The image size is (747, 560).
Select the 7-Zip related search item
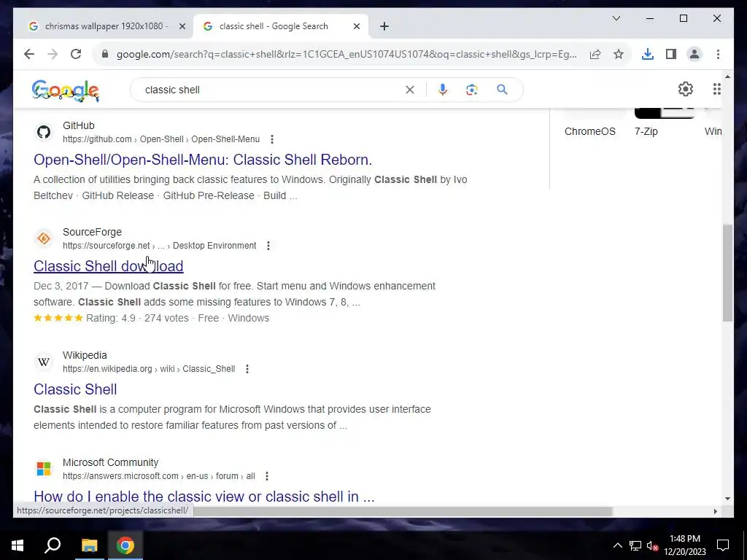click(x=646, y=131)
